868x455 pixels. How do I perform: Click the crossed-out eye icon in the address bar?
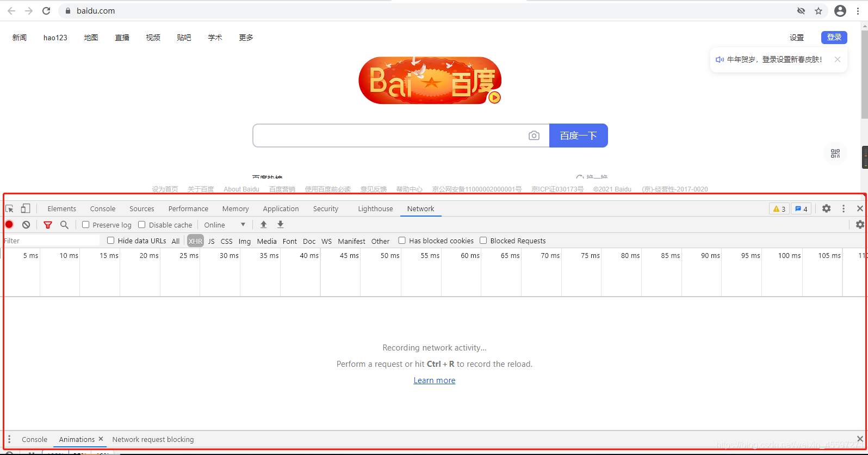[x=801, y=11]
